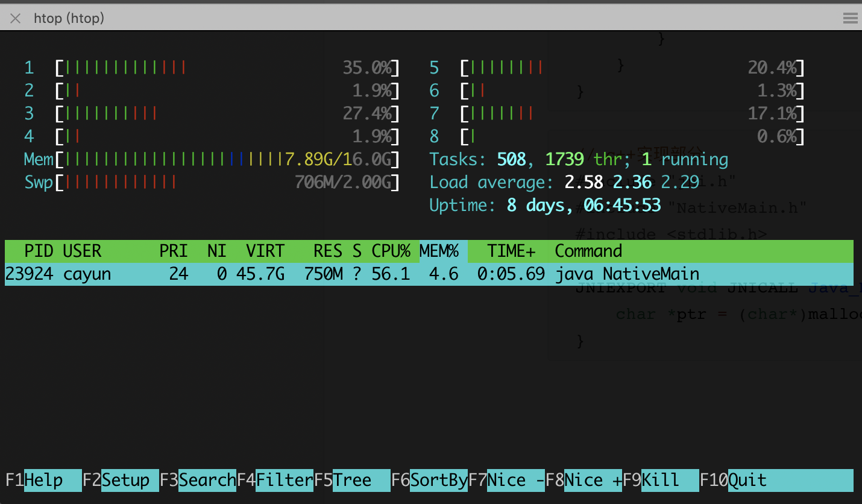Close the htop tab with X icon
Screen dimensions: 862x504
point(16,19)
